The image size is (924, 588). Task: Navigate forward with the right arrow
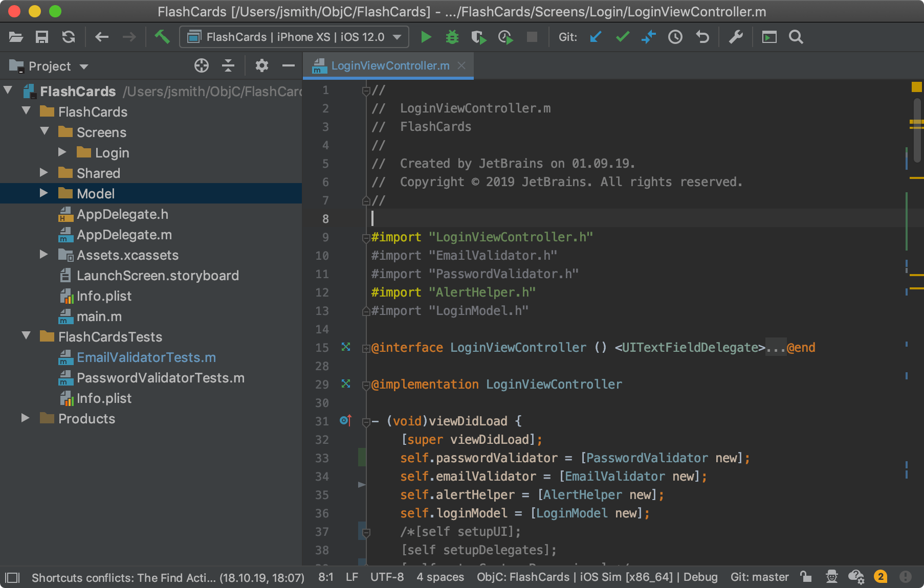(x=129, y=37)
